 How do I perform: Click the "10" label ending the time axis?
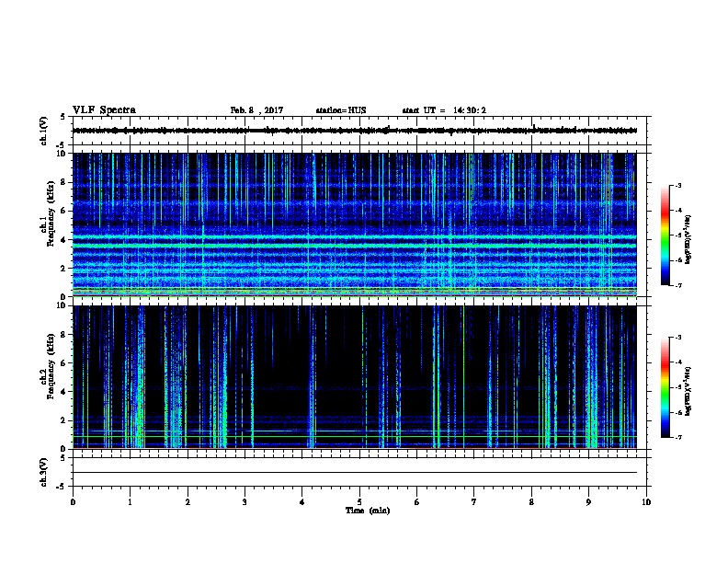tap(646, 502)
